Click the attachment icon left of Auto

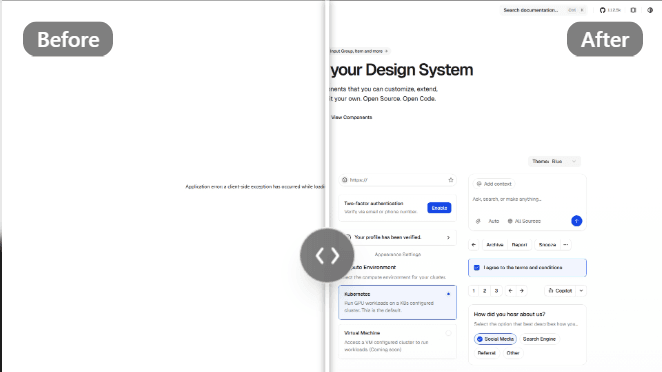pyautogui.click(x=478, y=221)
